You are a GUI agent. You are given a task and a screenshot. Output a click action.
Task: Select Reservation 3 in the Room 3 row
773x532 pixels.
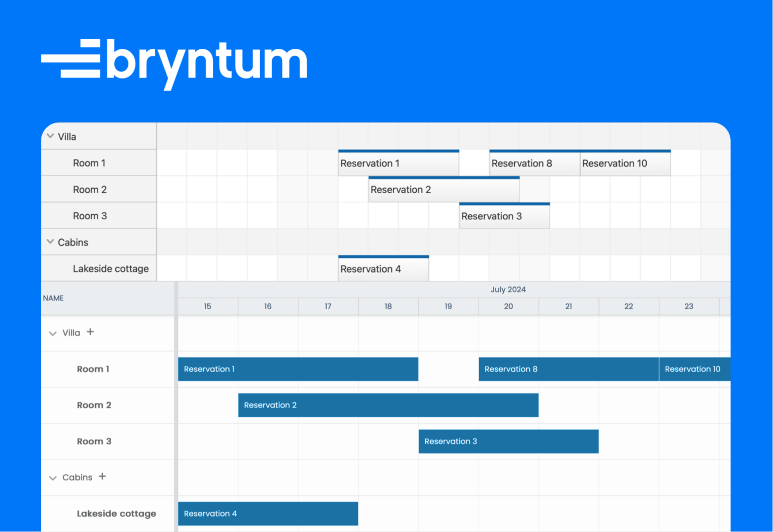[x=508, y=441]
